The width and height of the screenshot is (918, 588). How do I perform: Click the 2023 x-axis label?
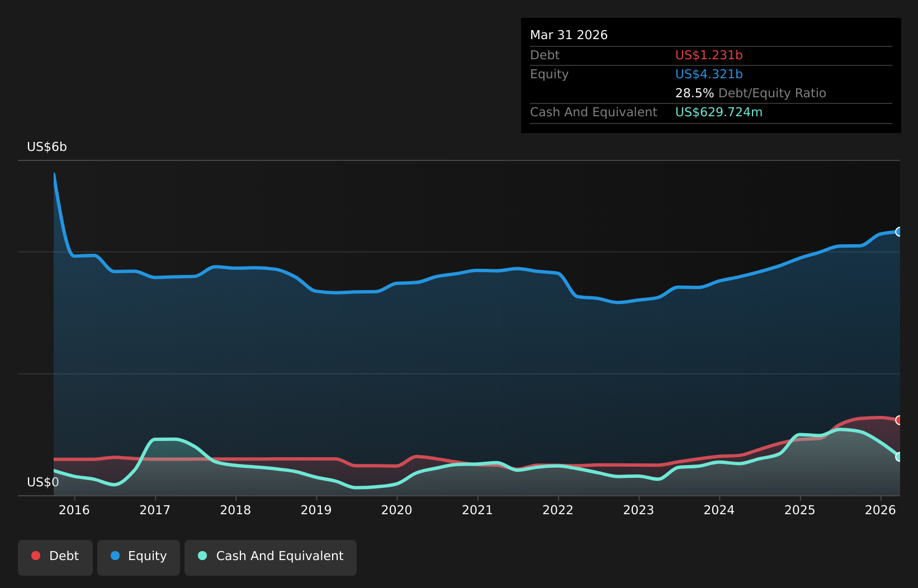pyautogui.click(x=638, y=510)
